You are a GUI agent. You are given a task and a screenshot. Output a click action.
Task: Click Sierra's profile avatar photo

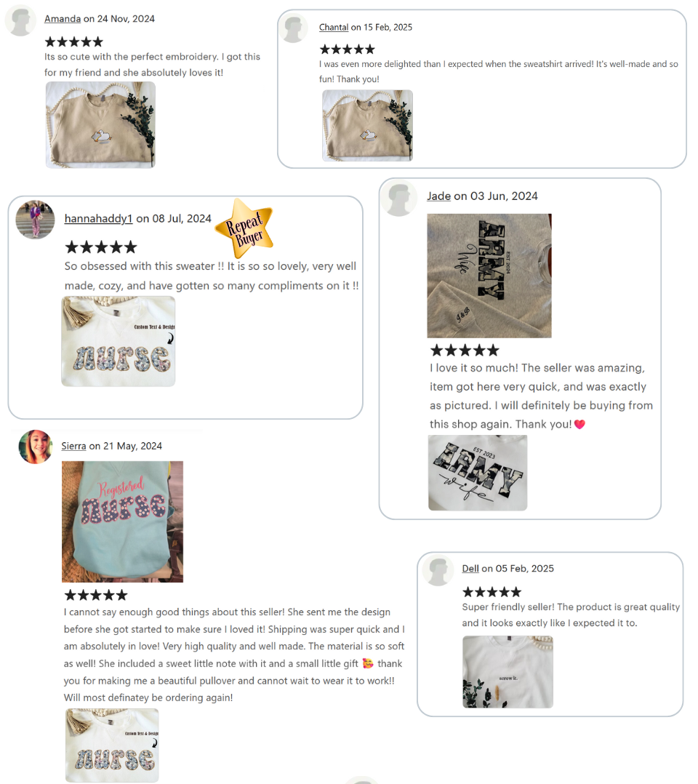pyautogui.click(x=36, y=447)
